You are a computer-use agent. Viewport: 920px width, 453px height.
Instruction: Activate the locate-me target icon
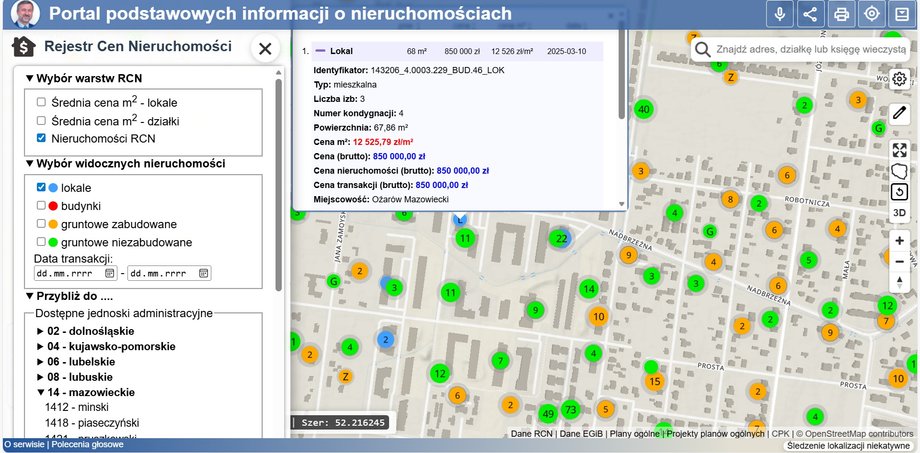tap(872, 14)
